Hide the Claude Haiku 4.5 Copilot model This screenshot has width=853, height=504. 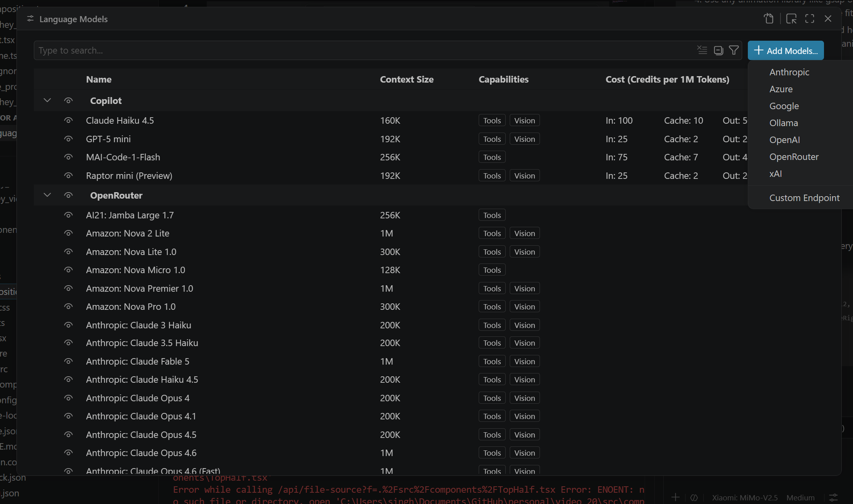pos(68,120)
